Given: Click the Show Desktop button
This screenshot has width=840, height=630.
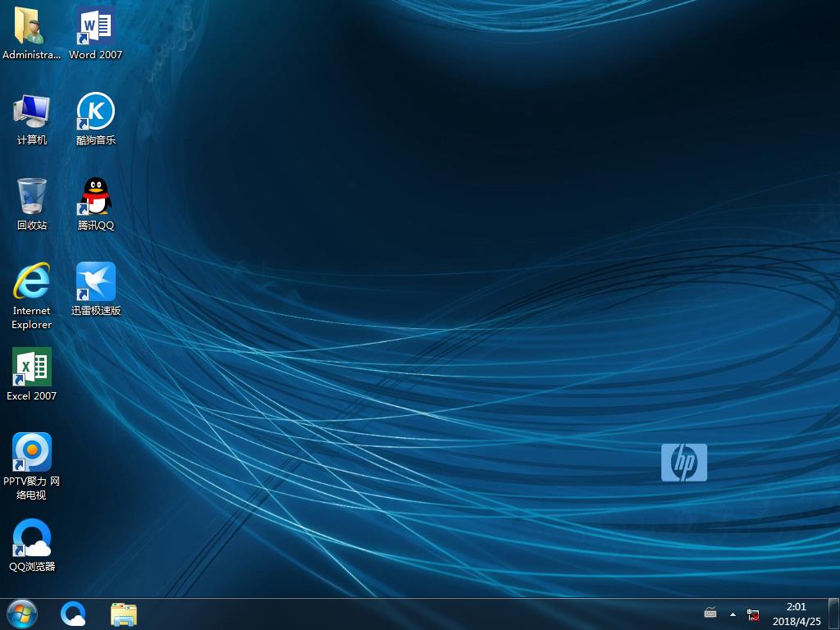Looking at the screenshot, I should [x=833, y=614].
